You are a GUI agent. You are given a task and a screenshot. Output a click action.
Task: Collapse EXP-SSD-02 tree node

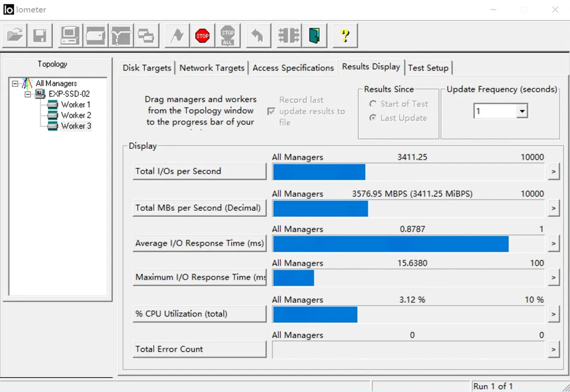pyautogui.click(x=28, y=94)
